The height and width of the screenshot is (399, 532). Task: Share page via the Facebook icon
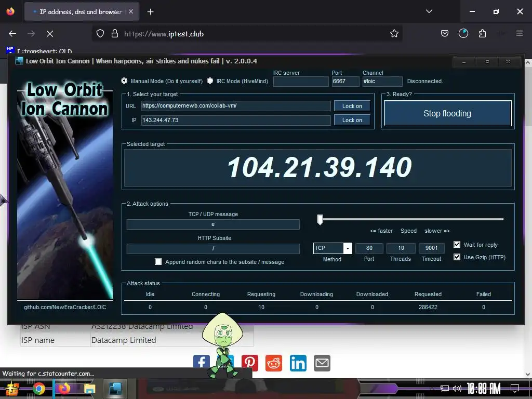click(x=201, y=363)
